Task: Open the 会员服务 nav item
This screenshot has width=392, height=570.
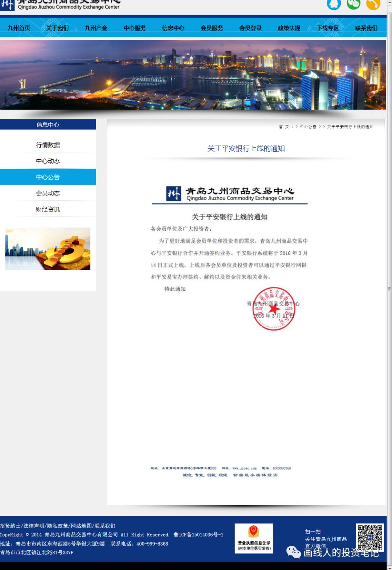Action: (x=212, y=28)
